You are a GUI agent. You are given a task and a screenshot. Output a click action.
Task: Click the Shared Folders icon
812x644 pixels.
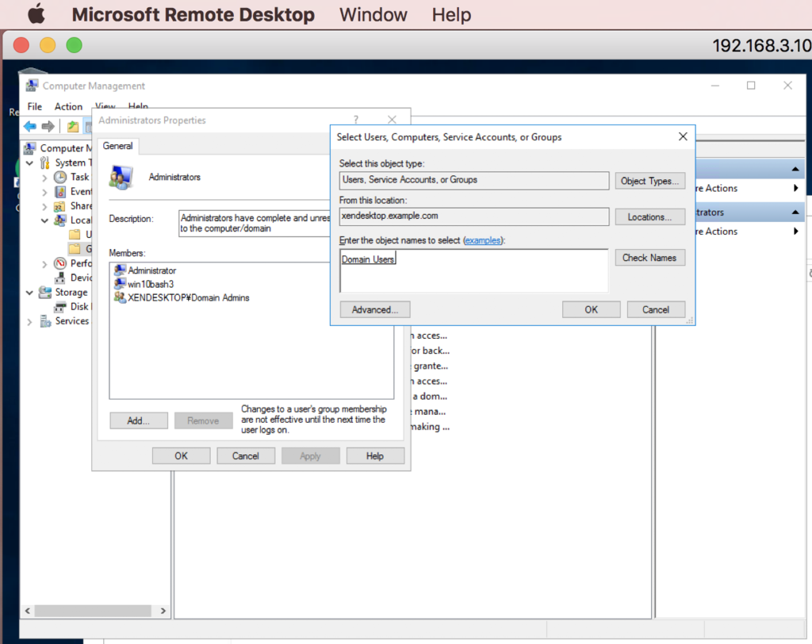[x=60, y=206]
